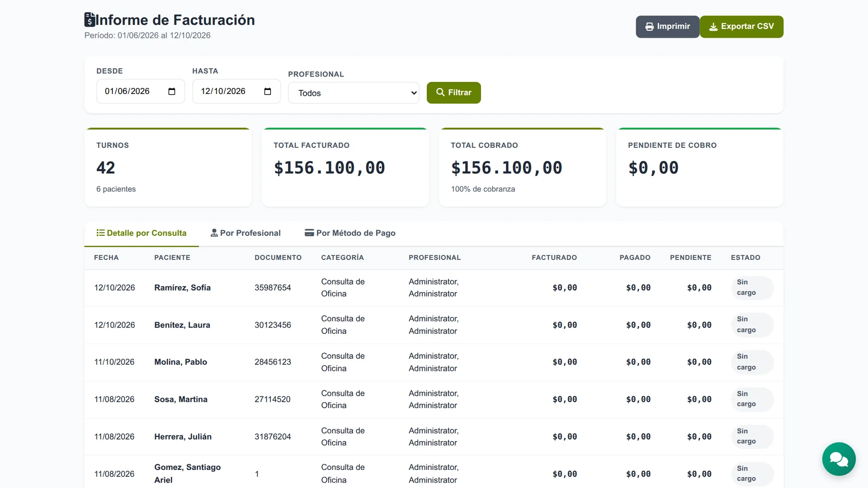
Task: Click the Imprimir button
Action: tap(667, 27)
